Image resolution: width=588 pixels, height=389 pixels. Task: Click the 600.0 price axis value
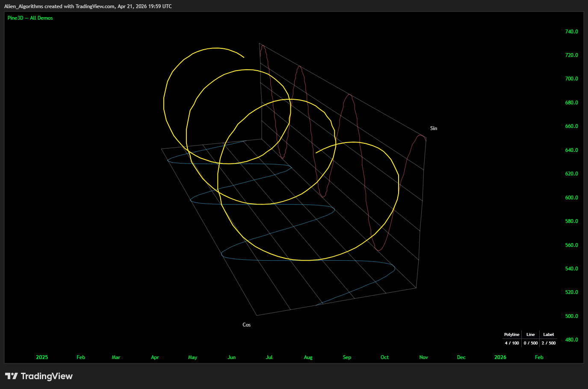coord(571,198)
